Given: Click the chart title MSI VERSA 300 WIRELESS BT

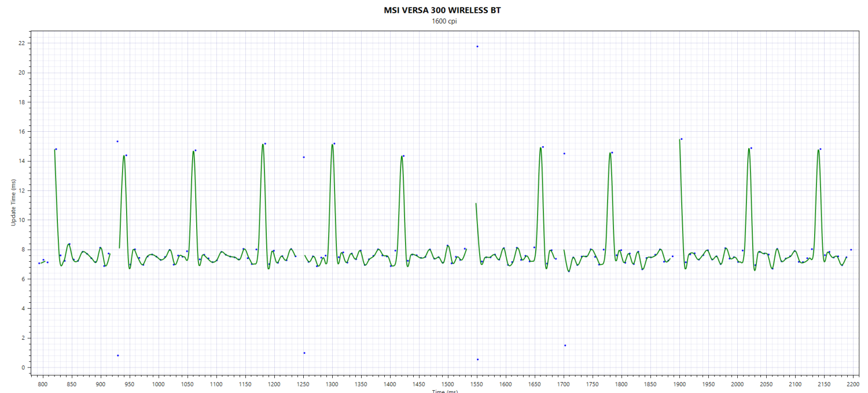Looking at the screenshot, I should (x=442, y=10).
